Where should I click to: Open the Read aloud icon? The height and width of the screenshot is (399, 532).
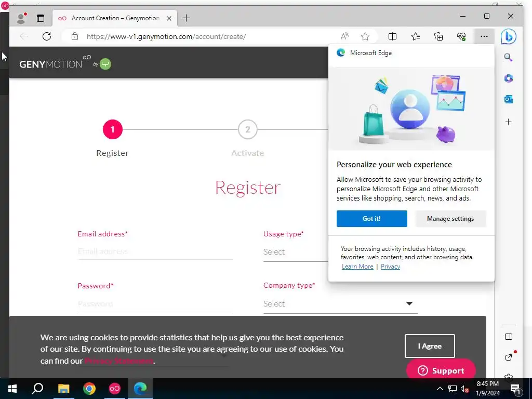point(344,36)
